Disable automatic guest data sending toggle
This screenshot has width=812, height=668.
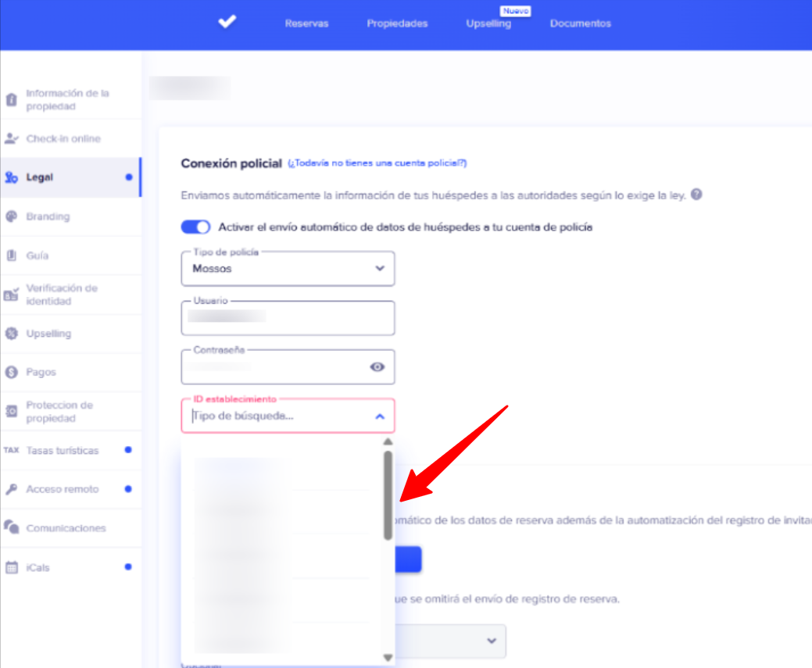pos(195,227)
